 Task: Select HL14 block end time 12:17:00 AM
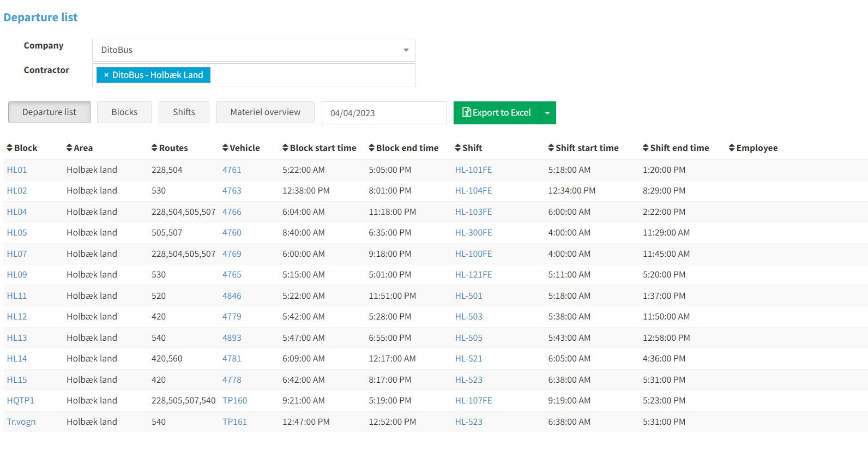coord(393,359)
